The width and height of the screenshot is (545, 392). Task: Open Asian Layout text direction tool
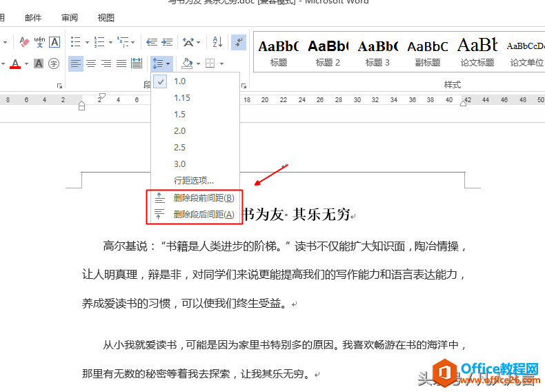188,42
